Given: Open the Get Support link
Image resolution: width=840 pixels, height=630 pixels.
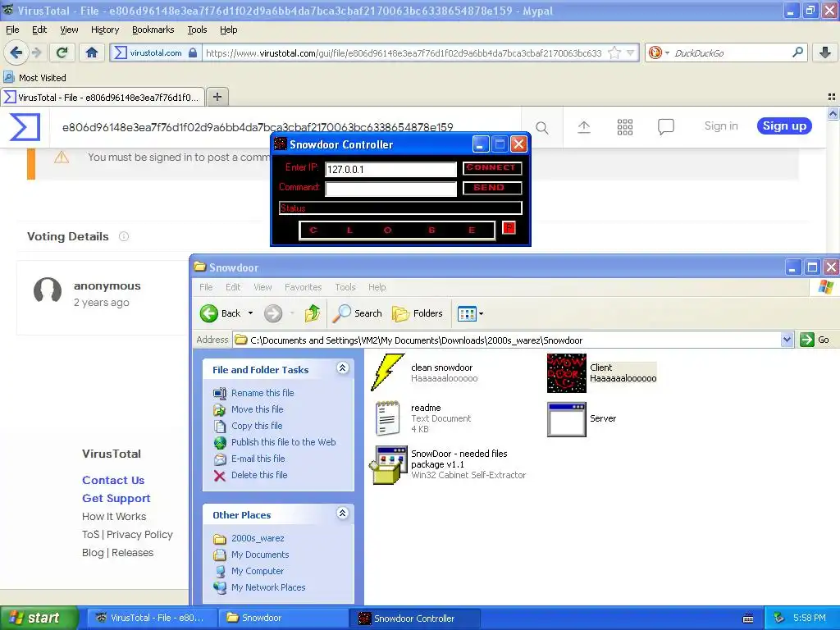Looking at the screenshot, I should [x=116, y=498].
